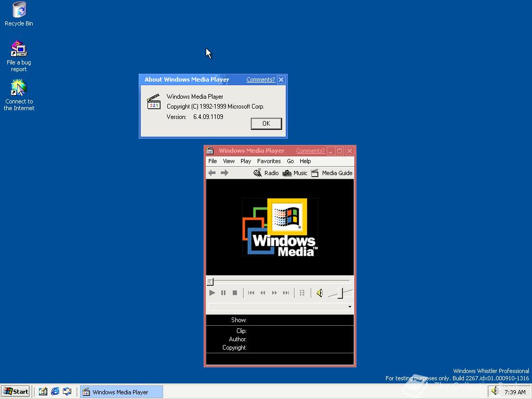Viewport: 532px width, 399px height.
Task: Click the 7:39 AM clock
Action: pyautogui.click(x=515, y=392)
